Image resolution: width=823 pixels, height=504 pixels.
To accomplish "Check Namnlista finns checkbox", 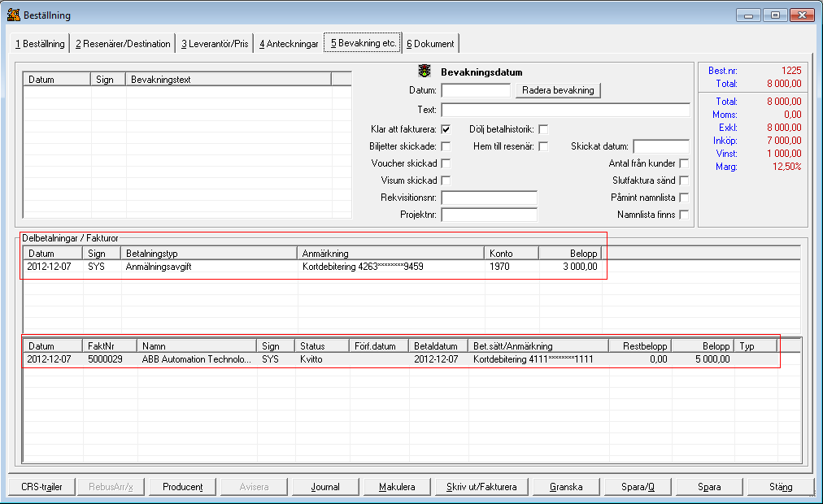I will coord(684,215).
